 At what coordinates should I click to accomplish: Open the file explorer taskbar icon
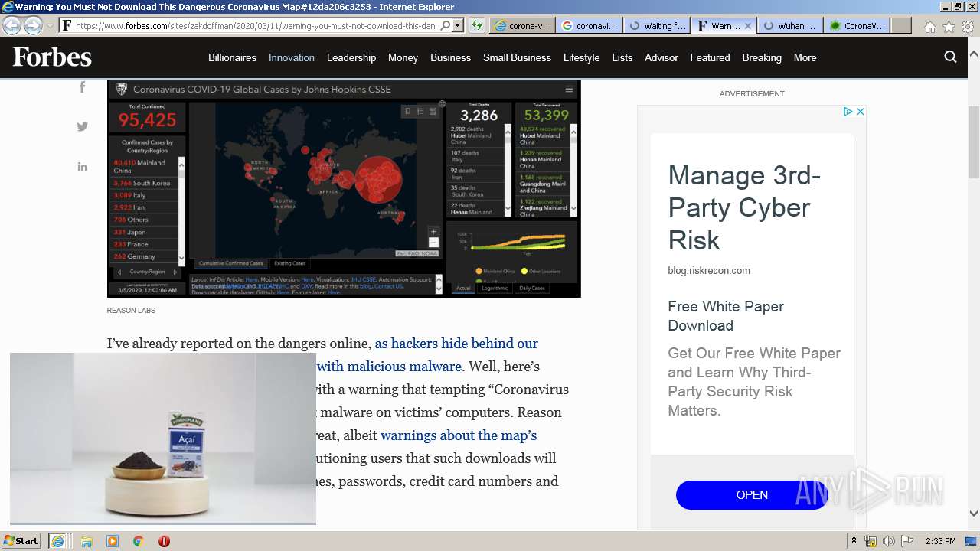tap(87, 541)
